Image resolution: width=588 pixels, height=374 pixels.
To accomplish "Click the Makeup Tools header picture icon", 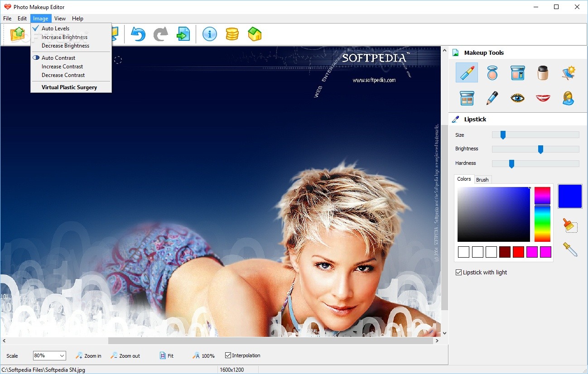I will (x=456, y=53).
